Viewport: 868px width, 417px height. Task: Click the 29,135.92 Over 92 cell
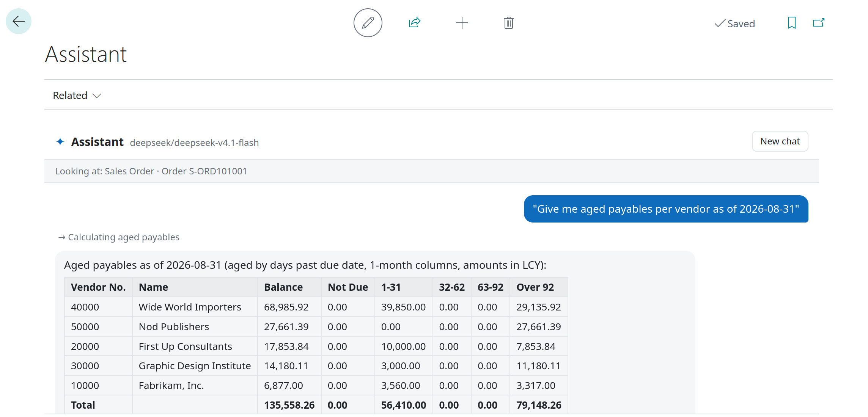[538, 307]
